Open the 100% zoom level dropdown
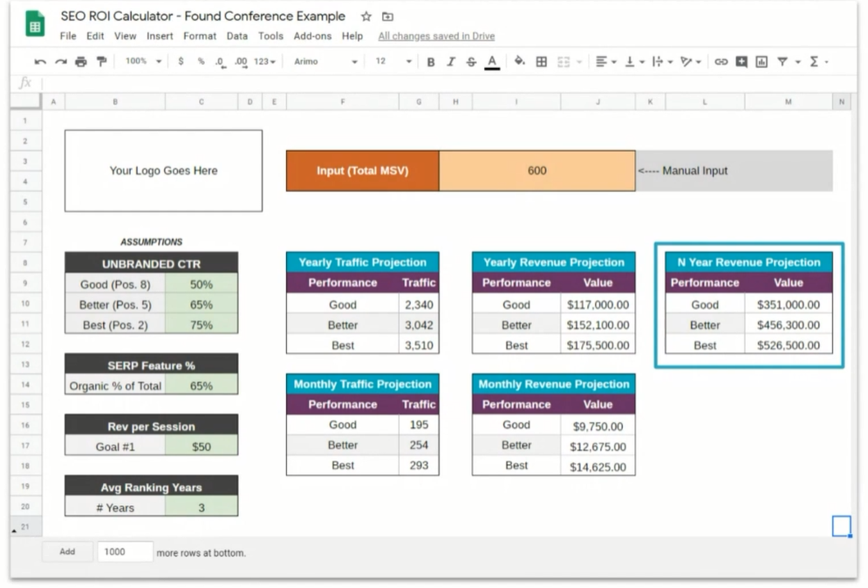 point(143,62)
